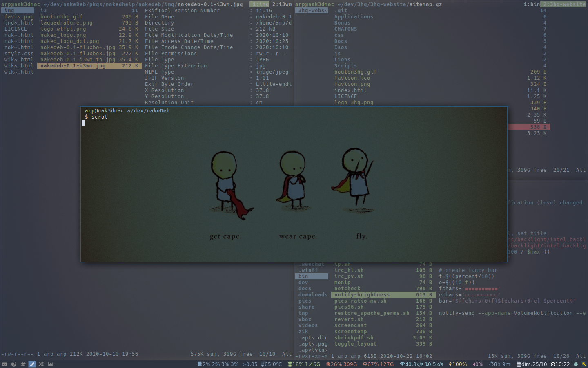This screenshot has height=368, width=588.
Task: Select the 3hg-webs~ parent directory entry
Action: tap(312, 11)
